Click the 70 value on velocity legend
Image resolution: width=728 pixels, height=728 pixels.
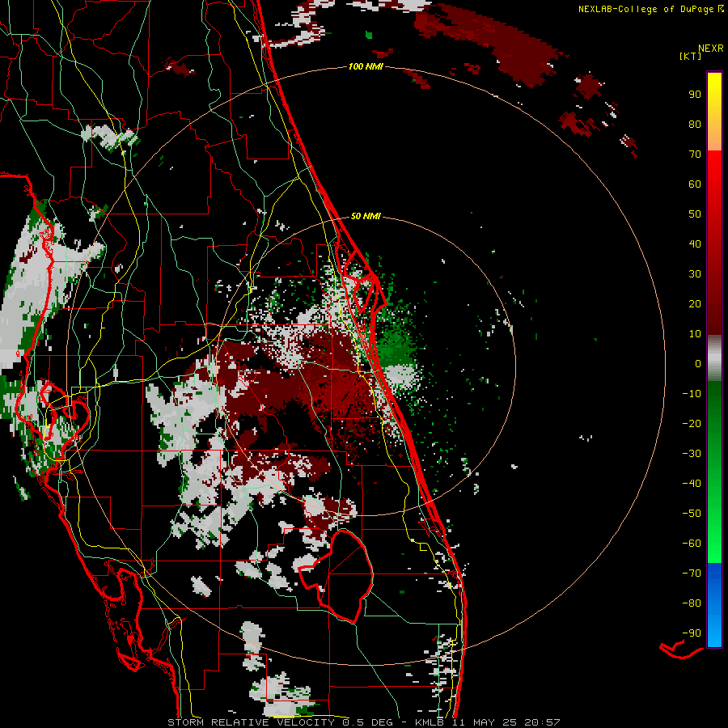(695, 154)
